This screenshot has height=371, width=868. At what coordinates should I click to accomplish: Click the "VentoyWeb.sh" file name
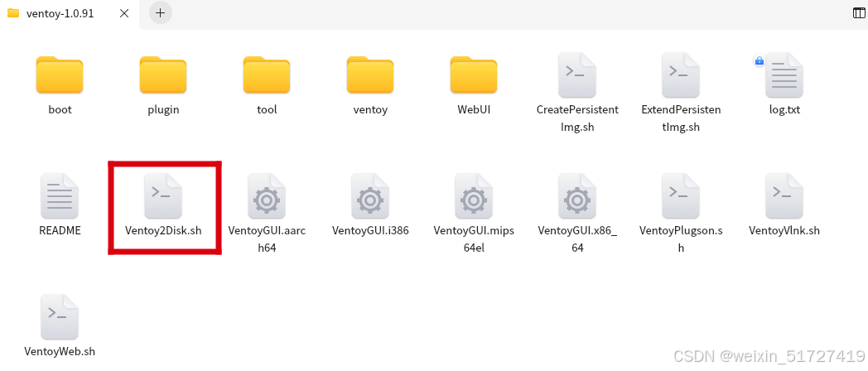(x=60, y=351)
